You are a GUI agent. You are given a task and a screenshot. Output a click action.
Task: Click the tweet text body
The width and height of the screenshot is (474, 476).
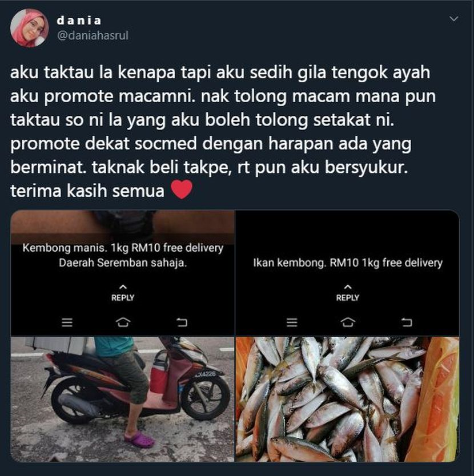coord(223,132)
